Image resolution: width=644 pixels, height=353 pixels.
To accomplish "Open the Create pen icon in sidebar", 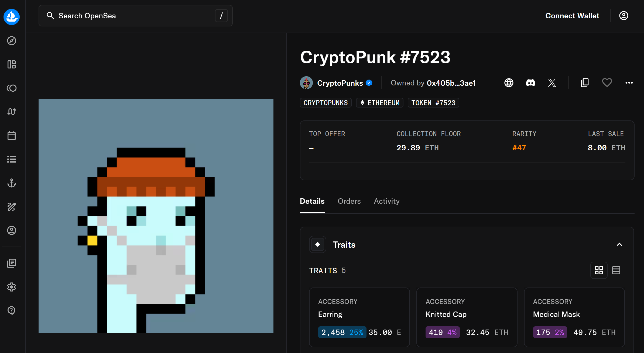I will tap(12, 207).
